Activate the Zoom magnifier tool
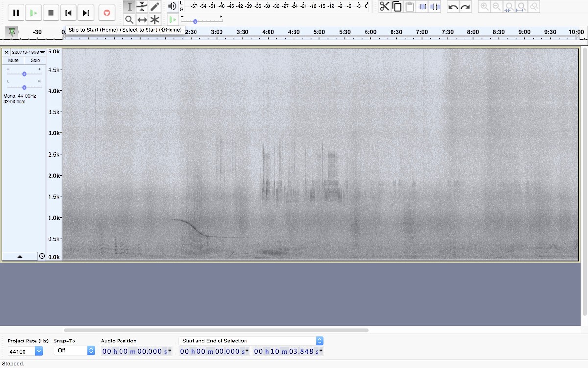Screen dimensions: 588x368 tap(129, 20)
